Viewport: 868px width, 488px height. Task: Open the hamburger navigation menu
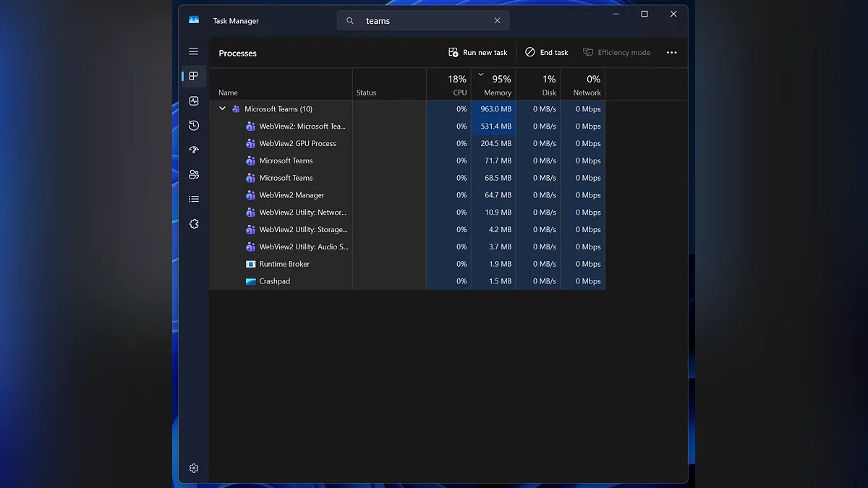click(x=193, y=52)
